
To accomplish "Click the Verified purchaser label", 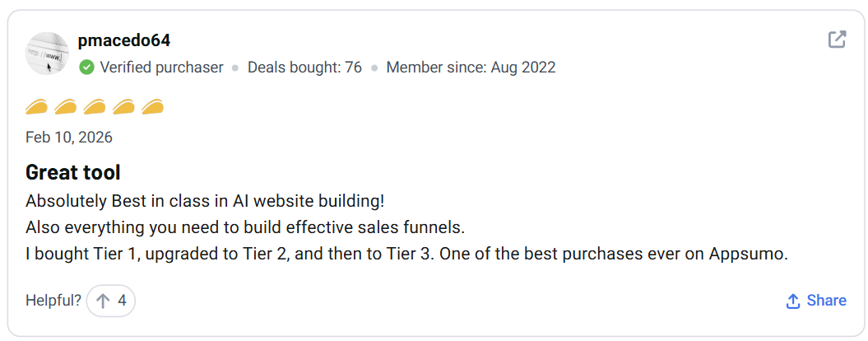I will click(161, 68).
